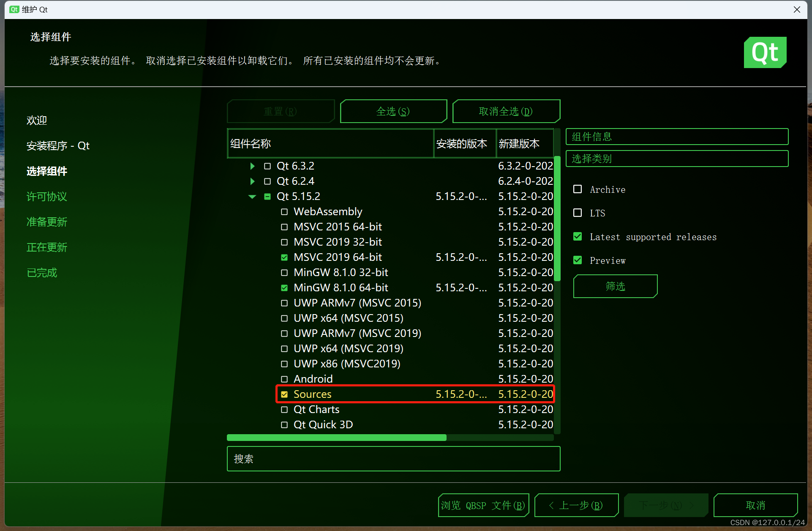Select the Qt 5.15.2 row label
Viewport: 812px width, 531px height.
pyautogui.click(x=298, y=197)
